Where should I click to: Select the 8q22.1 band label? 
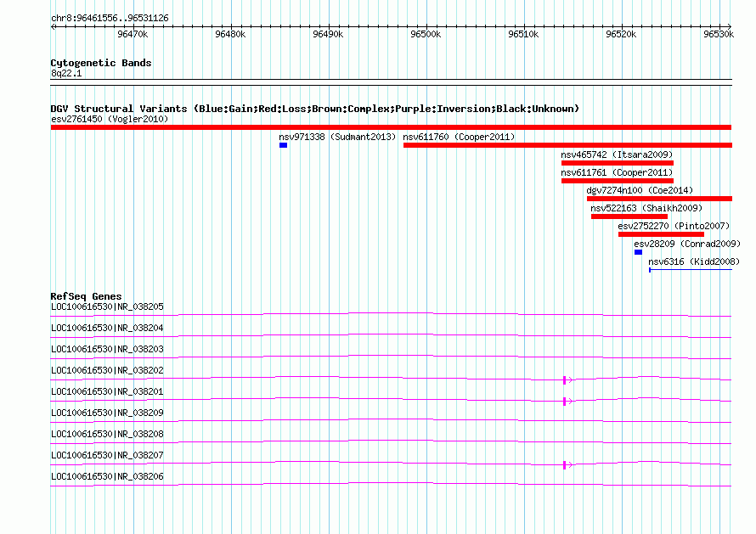click(66, 73)
